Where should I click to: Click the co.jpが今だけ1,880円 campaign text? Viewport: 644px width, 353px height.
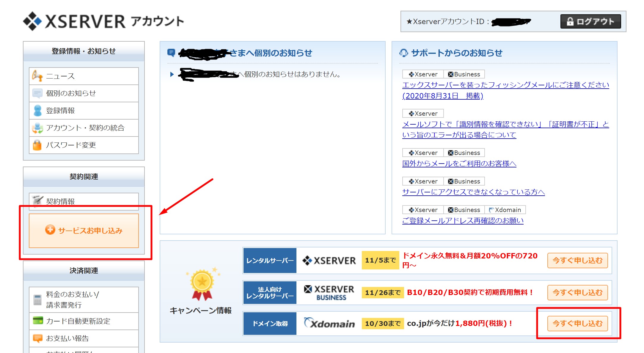pyautogui.click(x=460, y=324)
